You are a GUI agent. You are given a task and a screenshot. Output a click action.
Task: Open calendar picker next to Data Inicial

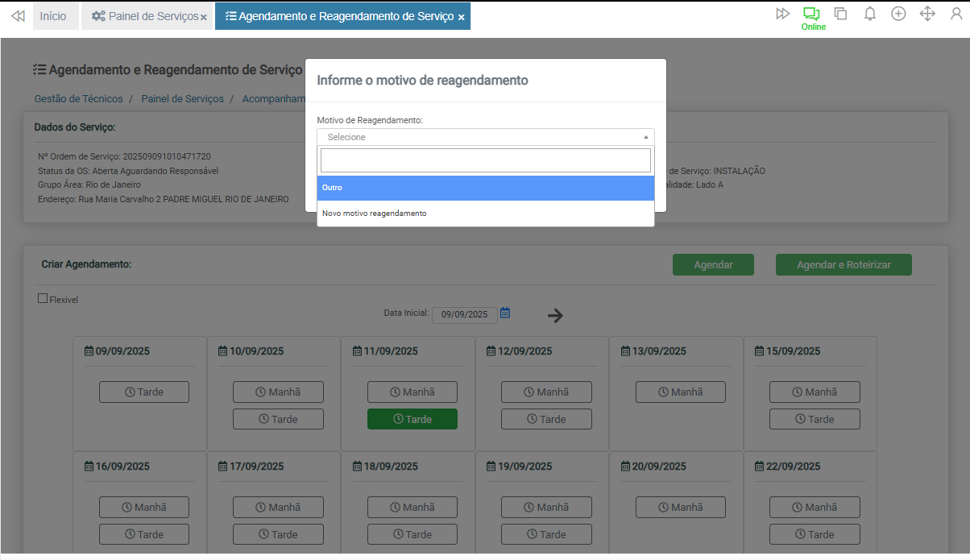(x=505, y=313)
